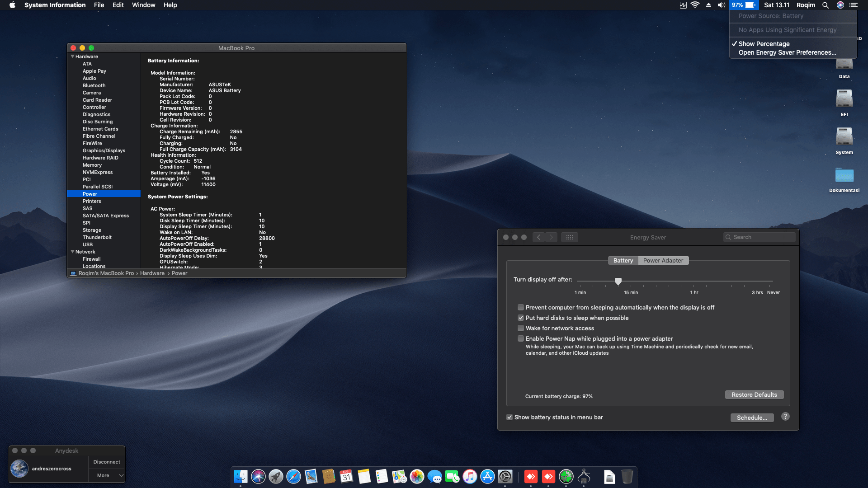
Task: Click the turn display off slider handle
Action: pos(618,281)
